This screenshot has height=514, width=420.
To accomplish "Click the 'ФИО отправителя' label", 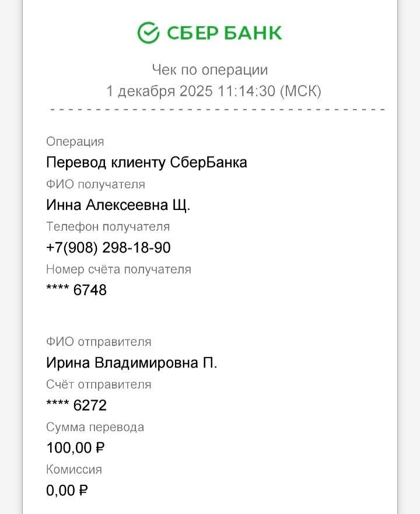I will pos(99,342).
